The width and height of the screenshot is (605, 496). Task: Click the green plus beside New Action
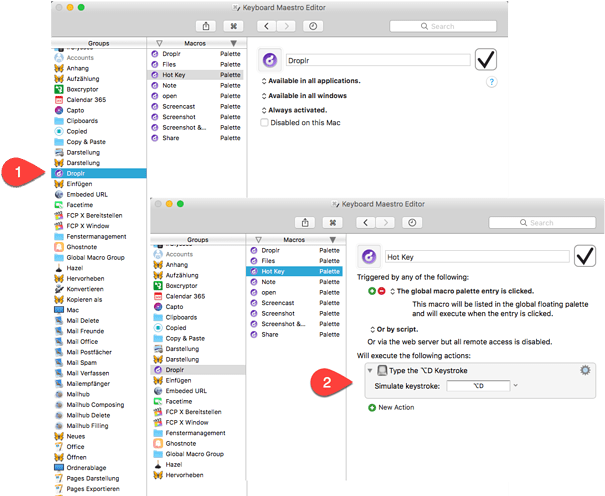(x=372, y=408)
